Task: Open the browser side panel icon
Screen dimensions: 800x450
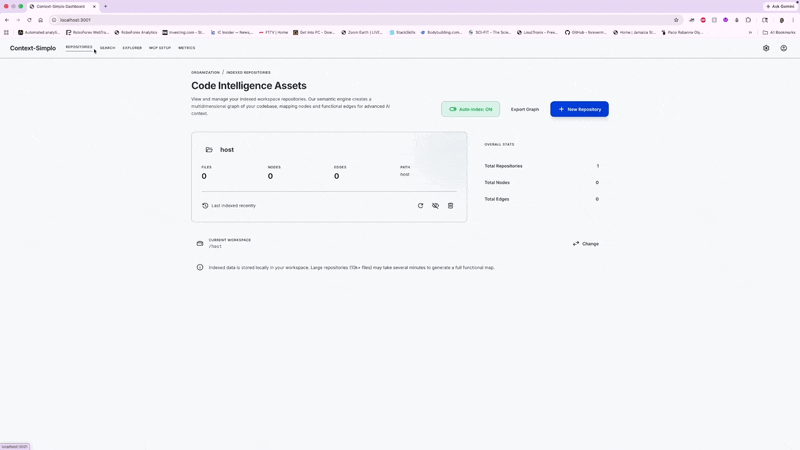Action: click(x=765, y=20)
